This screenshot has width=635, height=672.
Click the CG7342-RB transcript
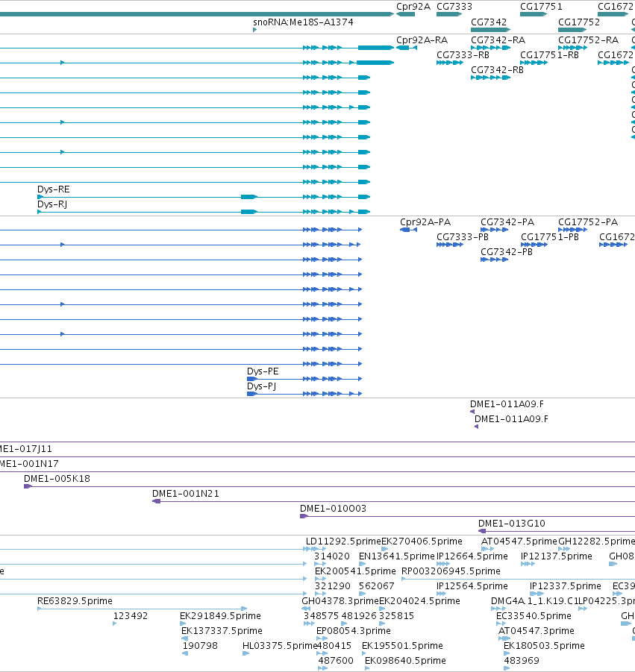coord(490,78)
